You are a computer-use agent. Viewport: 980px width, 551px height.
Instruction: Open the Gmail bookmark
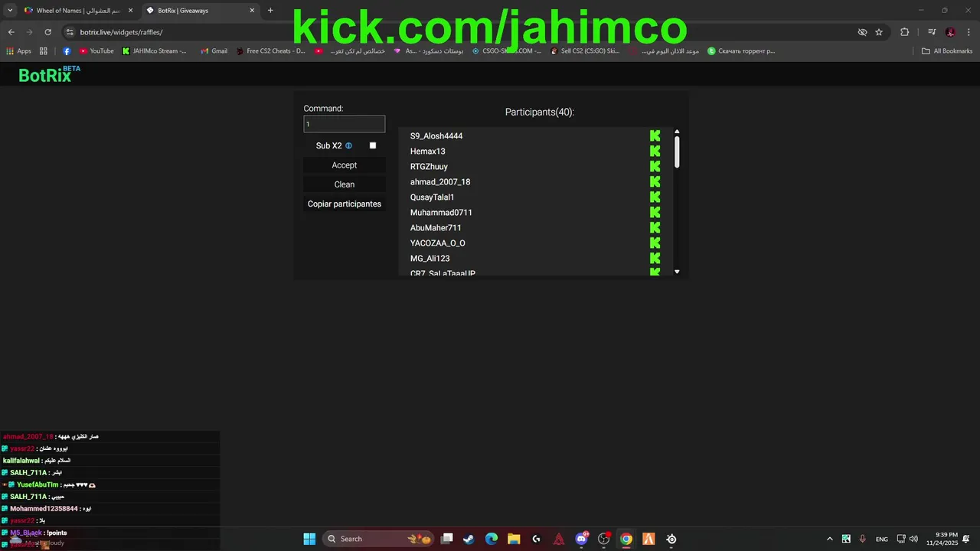point(214,51)
